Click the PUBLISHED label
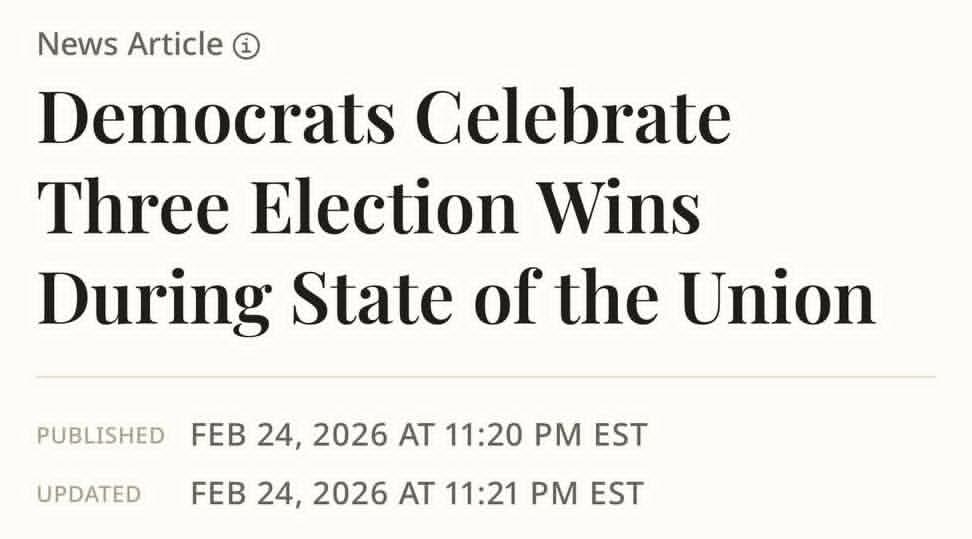Image resolution: width=972 pixels, height=539 pixels. tap(100, 436)
